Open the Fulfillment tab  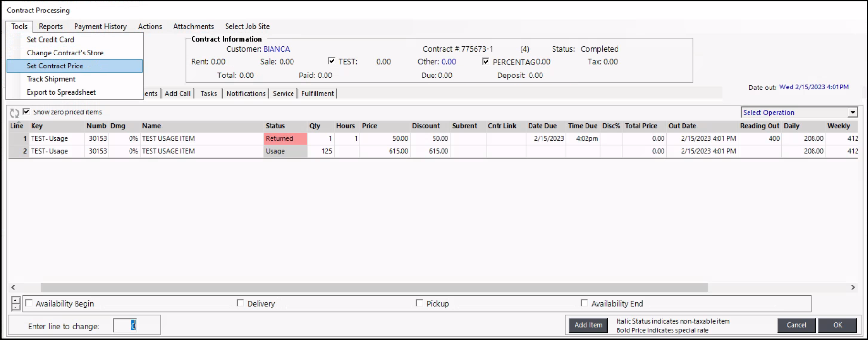(x=317, y=93)
